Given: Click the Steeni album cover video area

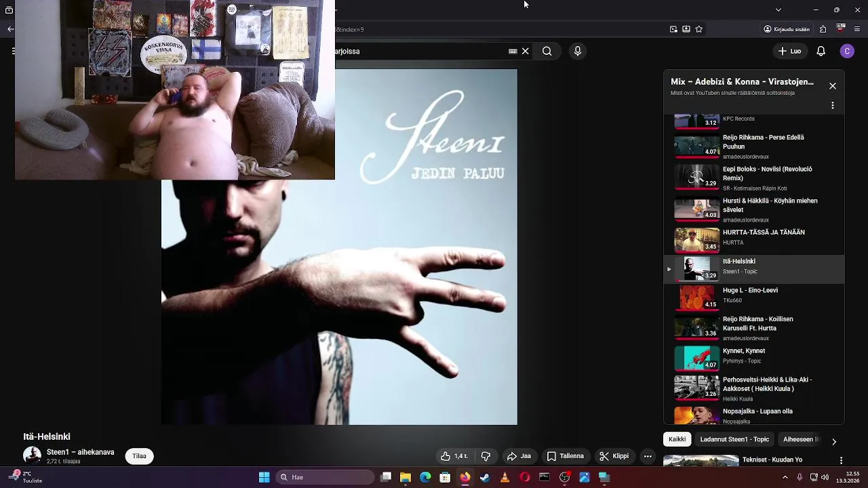Looking at the screenshot, I should 339,247.
